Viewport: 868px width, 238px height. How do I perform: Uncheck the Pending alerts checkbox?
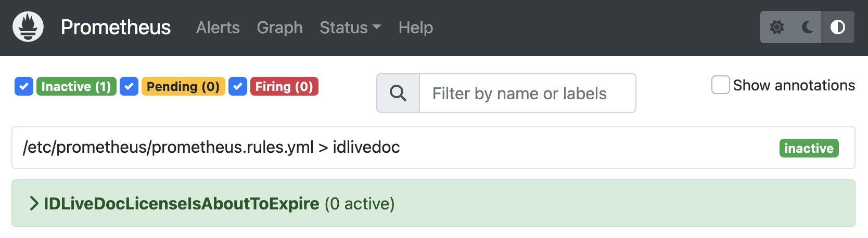pyautogui.click(x=129, y=86)
